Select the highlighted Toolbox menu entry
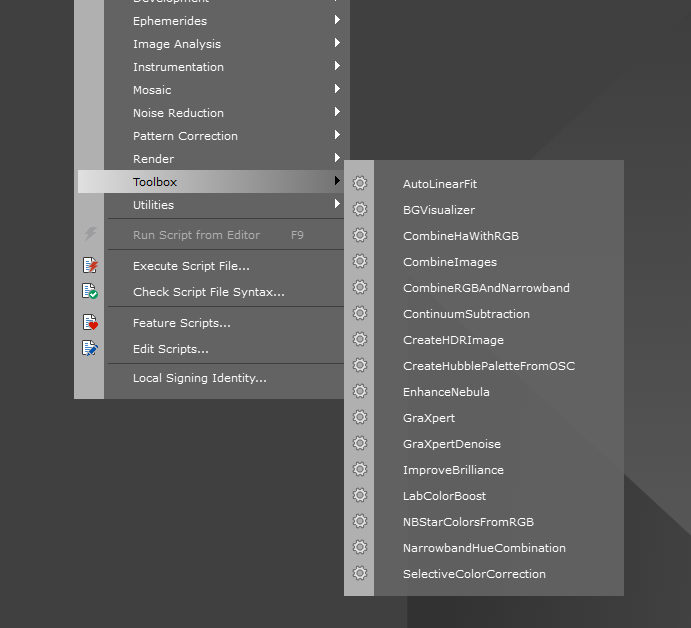The height and width of the screenshot is (628, 691). pyautogui.click(x=211, y=182)
